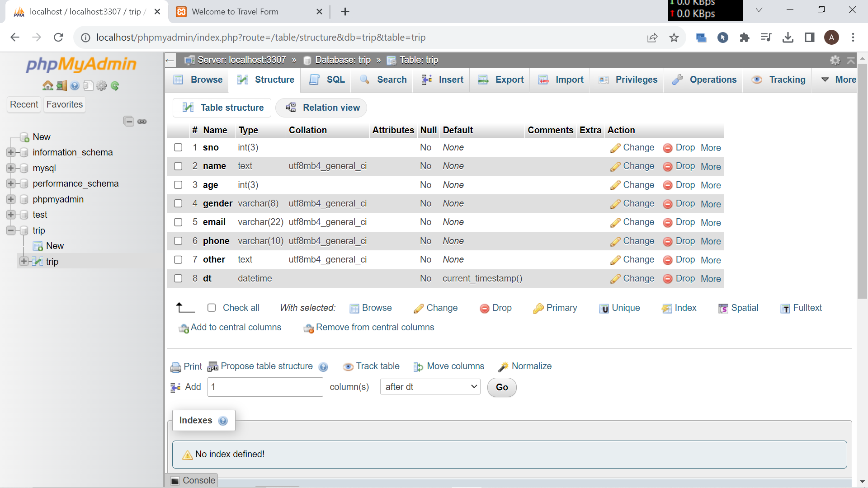Open the page settings gear at top right
868x488 pixels.
[x=835, y=60]
